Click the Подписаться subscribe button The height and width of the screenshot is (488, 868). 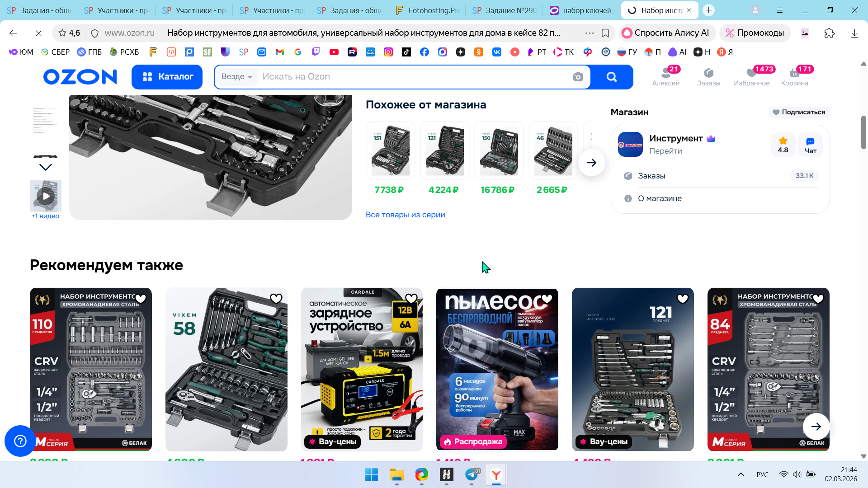click(x=799, y=112)
